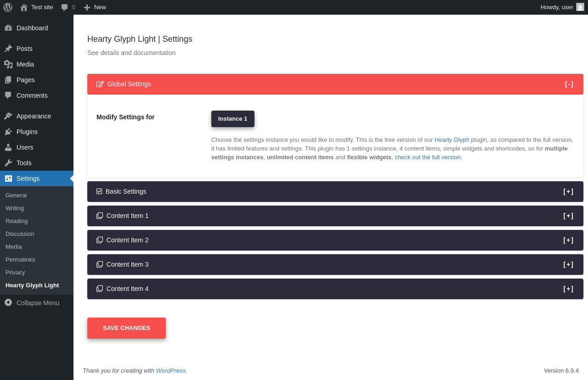Open the comments bubble icon in admin bar
The image size is (588, 380).
click(65, 7)
